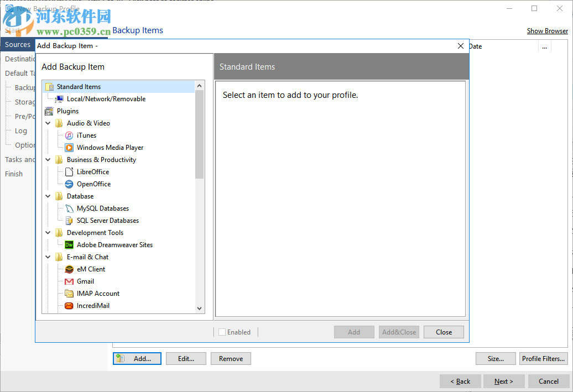Click the Adobe Dreamweaver Dw icon
Viewport: 573px width, 392px height.
[x=69, y=245]
